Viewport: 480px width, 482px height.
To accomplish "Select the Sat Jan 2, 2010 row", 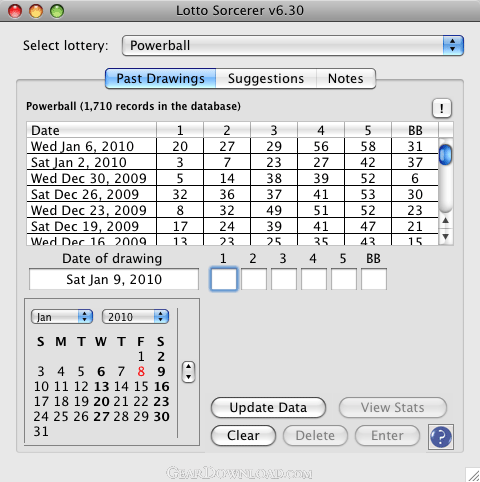I will tap(232, 162).
